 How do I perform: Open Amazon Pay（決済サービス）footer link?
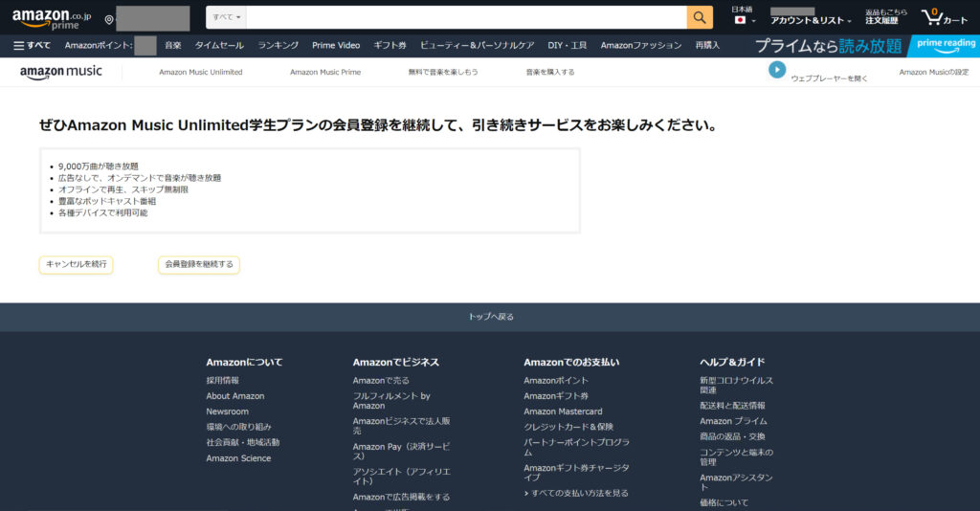coord(401,452)
